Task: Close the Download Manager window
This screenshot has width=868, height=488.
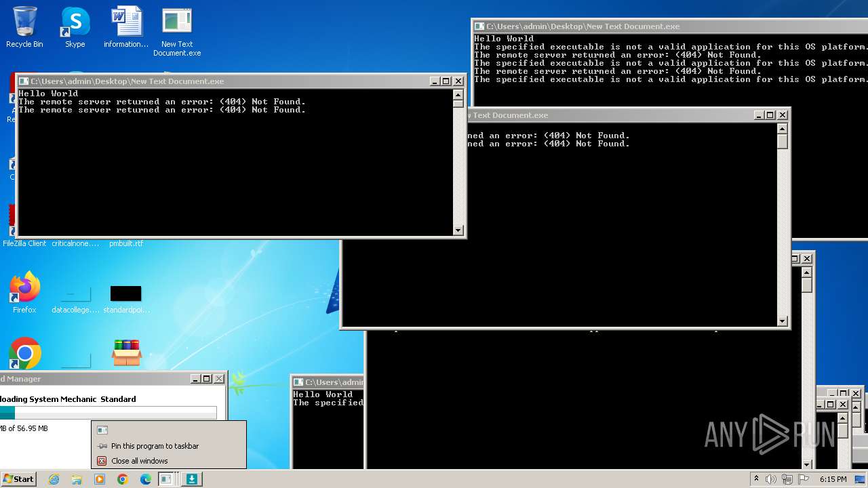Action: click(219, 379)
